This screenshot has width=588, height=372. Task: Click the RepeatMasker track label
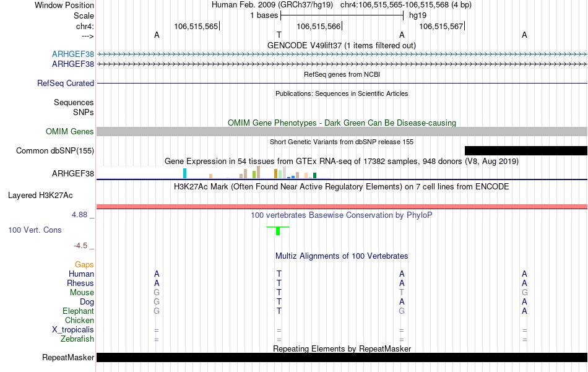click(68, 357)
